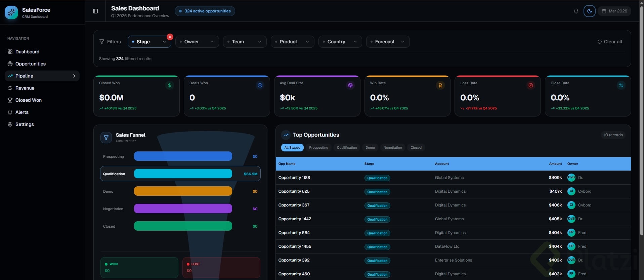Open Settings in the sidebar
The image size is (644, 280).
(42, 124)
